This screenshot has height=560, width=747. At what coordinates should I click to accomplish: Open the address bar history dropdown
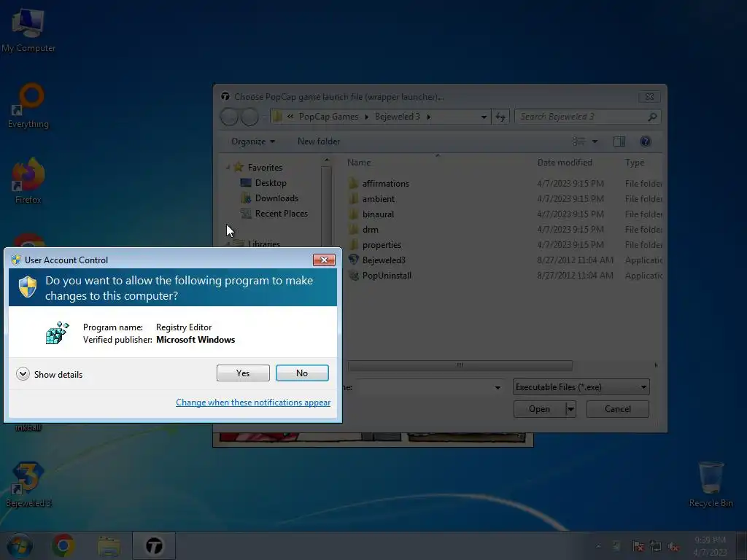coord(484,117)
